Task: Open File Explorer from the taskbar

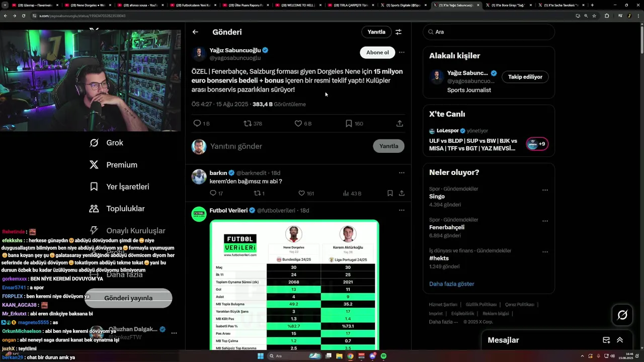Action: pyautogui.click(x=339, y=356)
